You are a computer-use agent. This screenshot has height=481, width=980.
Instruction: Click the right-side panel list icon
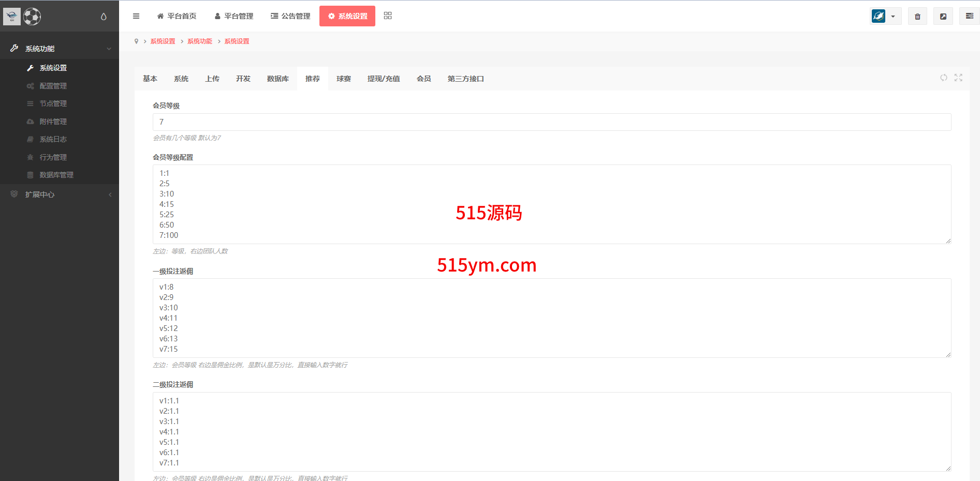pyautogui.click(x=969, y=17)
